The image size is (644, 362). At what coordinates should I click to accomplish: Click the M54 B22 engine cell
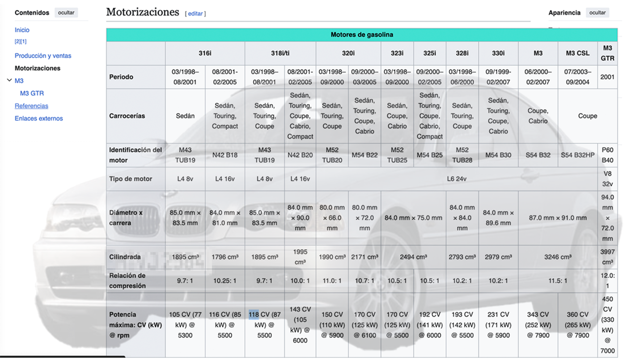364,155
